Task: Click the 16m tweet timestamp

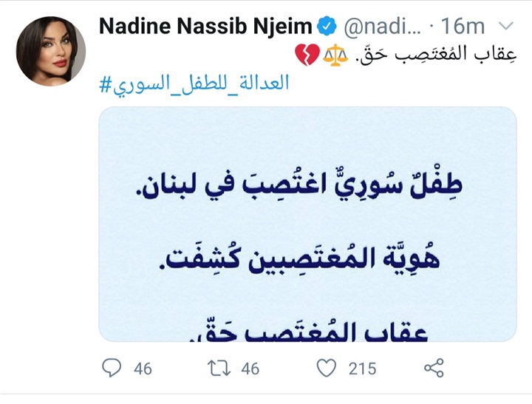Action: (463, 26)
